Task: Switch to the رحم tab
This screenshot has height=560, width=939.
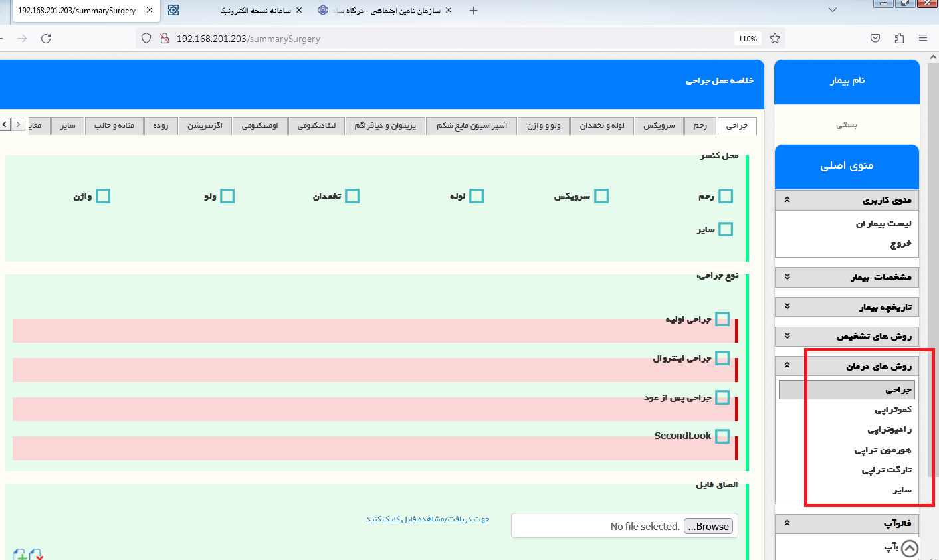Action: pyautogui.click(x=701, y=126)
